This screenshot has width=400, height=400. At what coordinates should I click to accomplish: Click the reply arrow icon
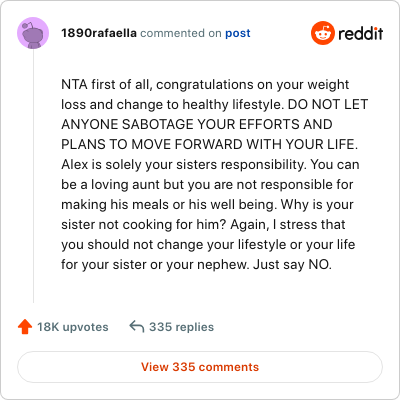coord(137,327)
